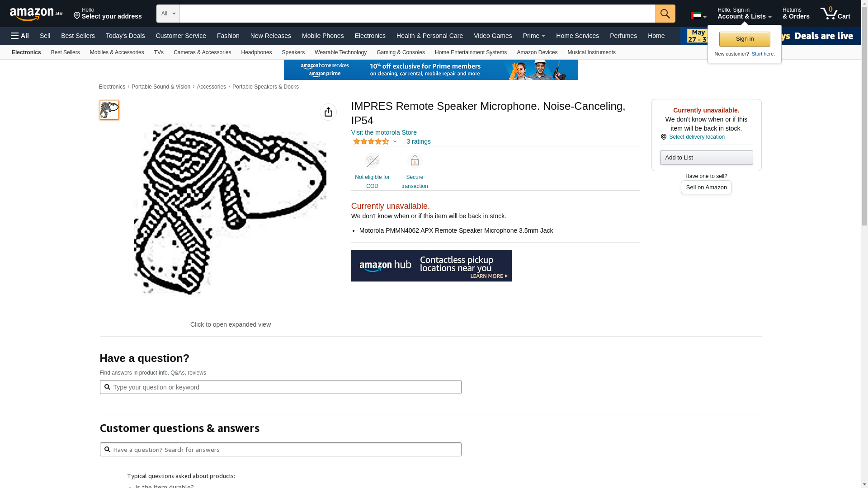The image size is (868, 488).
Task: Expand the search category All dropdown
Action: [168, 14]
